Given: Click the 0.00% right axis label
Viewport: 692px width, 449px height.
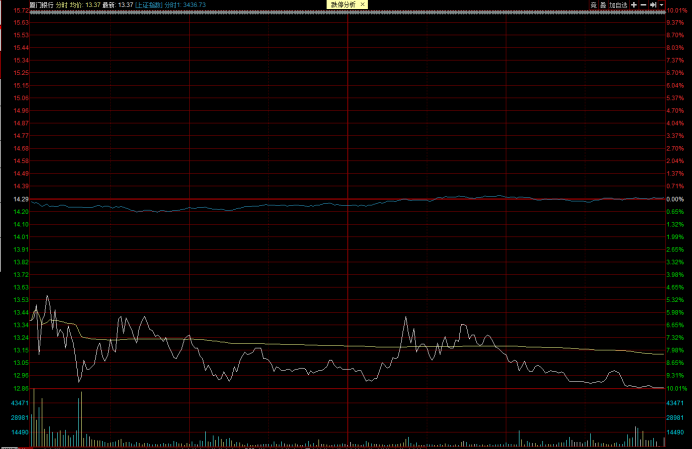Looking at the screenshot, I should pos(675,199).
